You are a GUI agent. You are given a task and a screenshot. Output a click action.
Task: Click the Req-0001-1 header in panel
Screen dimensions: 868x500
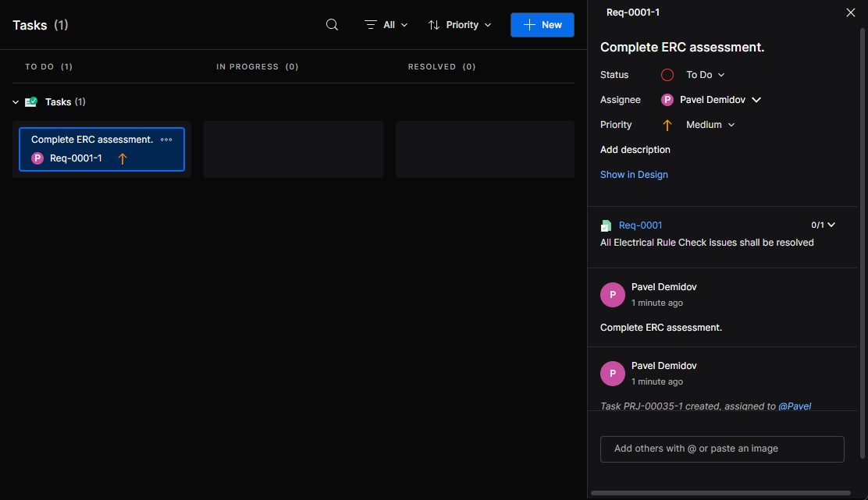click(x=633, y=12)
